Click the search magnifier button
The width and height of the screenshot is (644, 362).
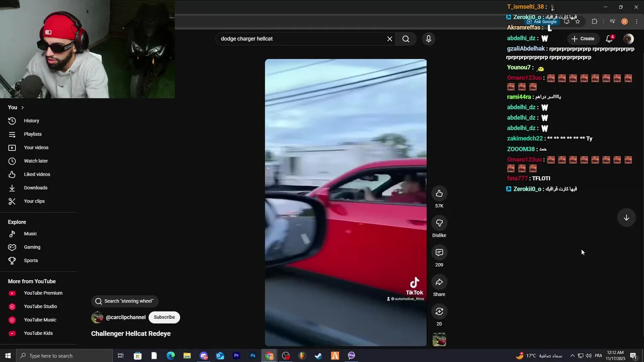406,39
